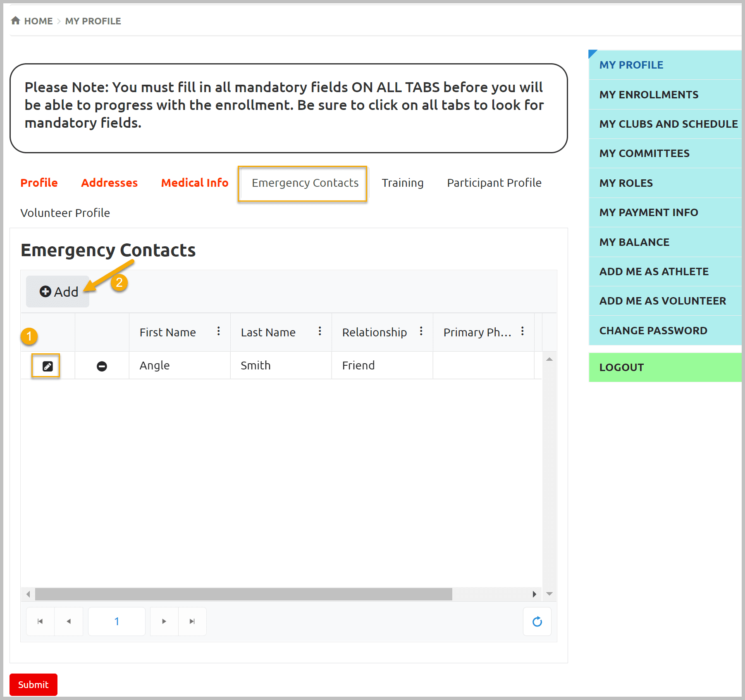The height and width of the screenshot is (700, 745).
Task: Go to the last page of contacts
Action: click(x=192, y=621)
